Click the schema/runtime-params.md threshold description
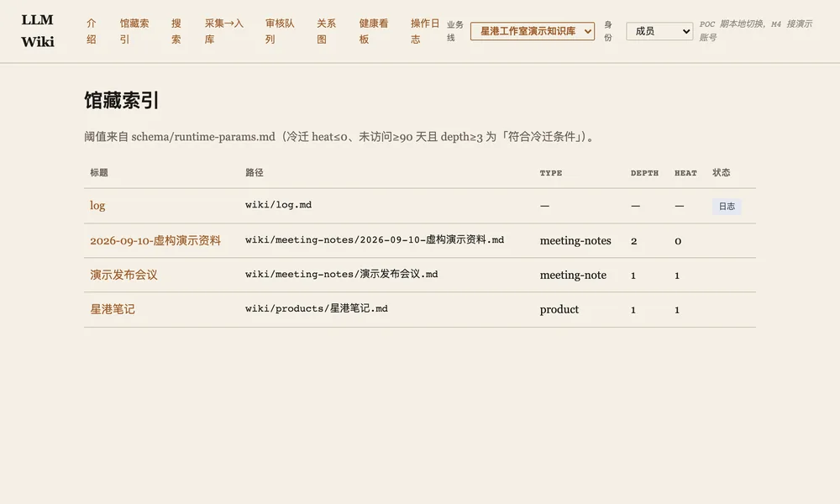Viewport: 840px width, 504px height. point(340,137)
